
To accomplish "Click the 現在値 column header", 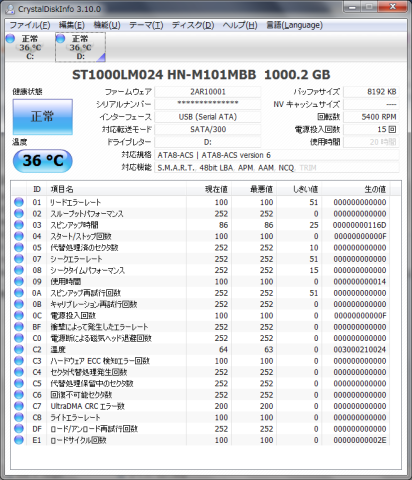I will coord(209,189).
